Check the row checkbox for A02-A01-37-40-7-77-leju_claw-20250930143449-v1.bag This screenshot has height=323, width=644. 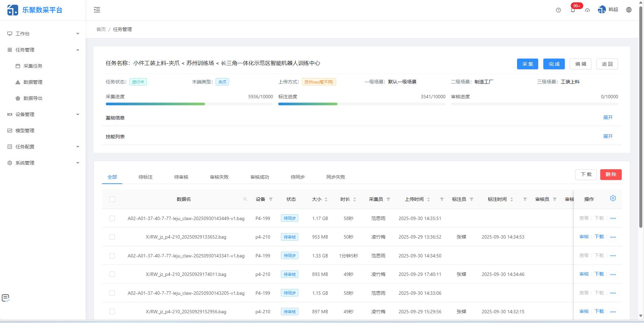coord(112,218)
